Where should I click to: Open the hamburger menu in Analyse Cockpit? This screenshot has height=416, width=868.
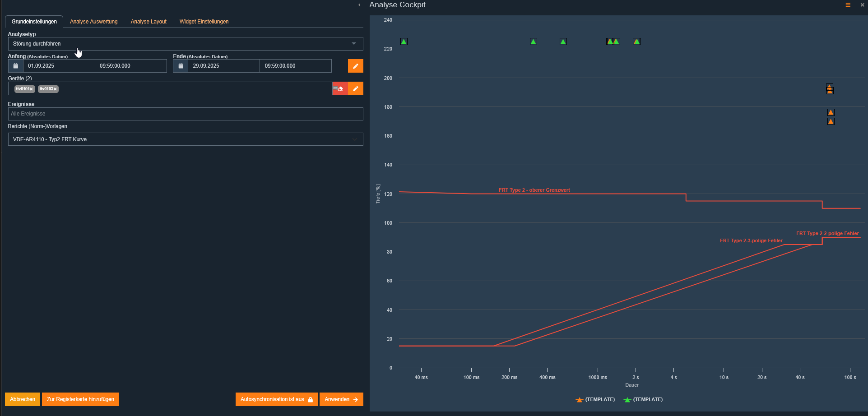click(848, 5)
